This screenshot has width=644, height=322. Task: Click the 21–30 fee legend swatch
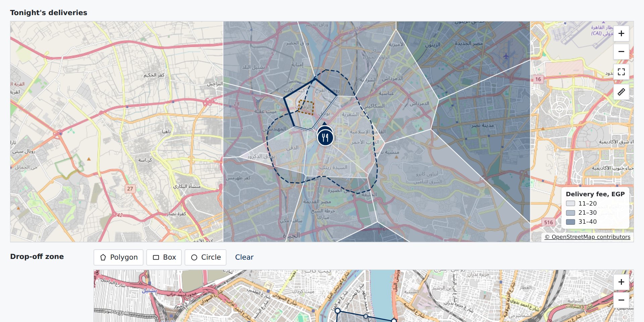point(571,213)
